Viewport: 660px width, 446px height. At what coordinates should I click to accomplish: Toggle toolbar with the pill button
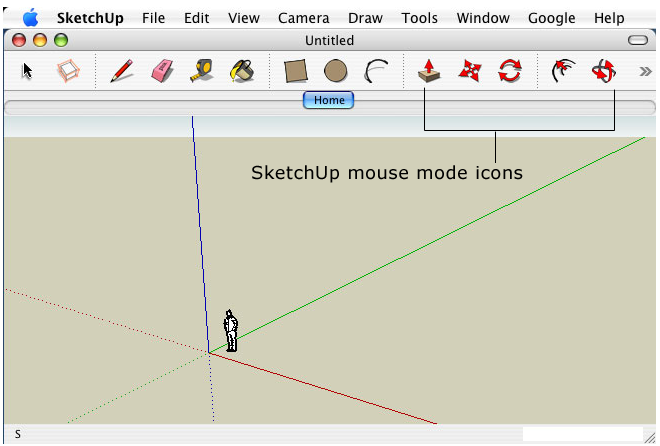click(638, 40)
